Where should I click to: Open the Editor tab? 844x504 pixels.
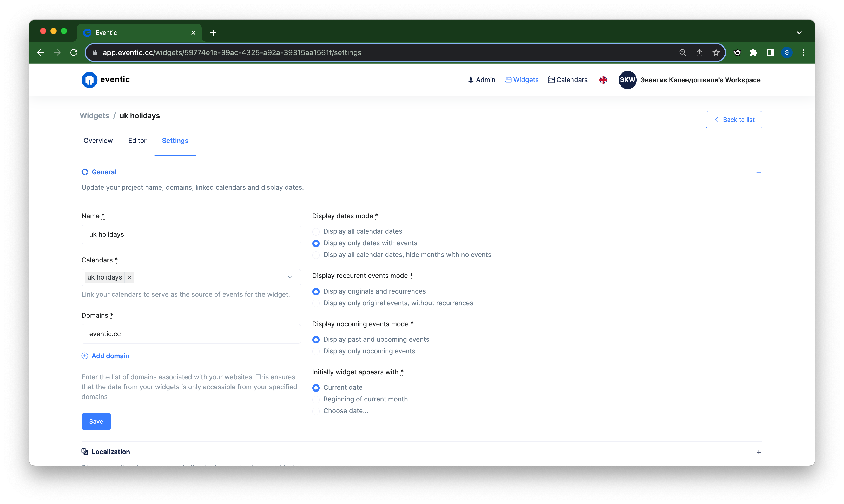point(137,141)
